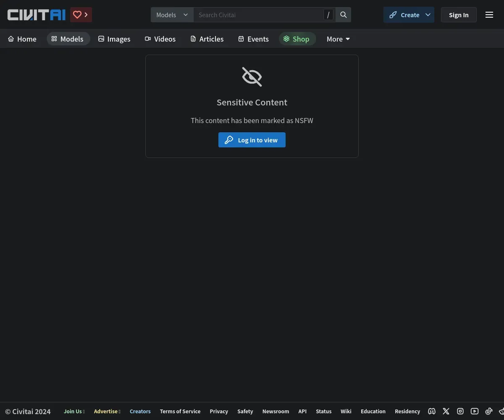Click the YouTube icon in footer
Viewport: 504px width, 420px height.
(475, 411)
